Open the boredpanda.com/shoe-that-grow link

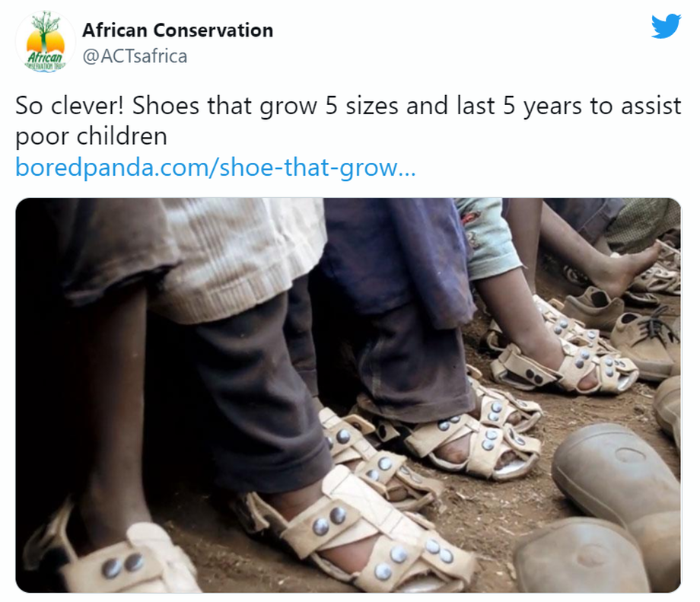click(x=215, y=167)
